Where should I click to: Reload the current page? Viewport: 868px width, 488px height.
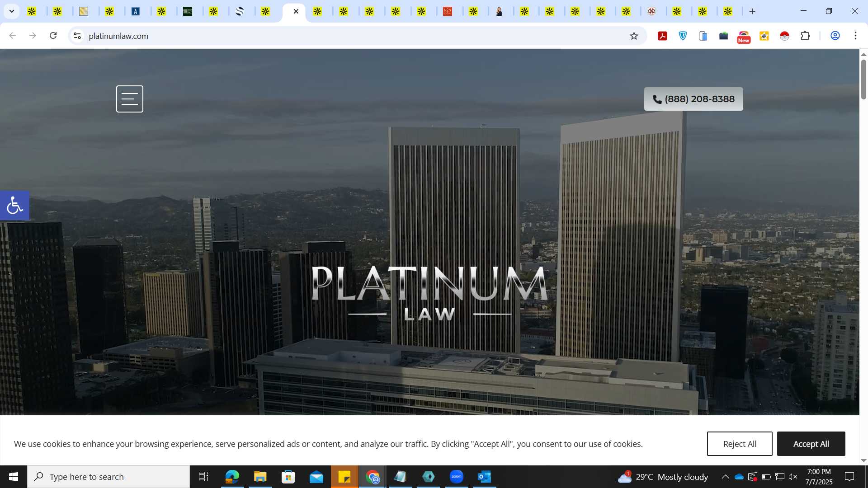coord(53,36)
